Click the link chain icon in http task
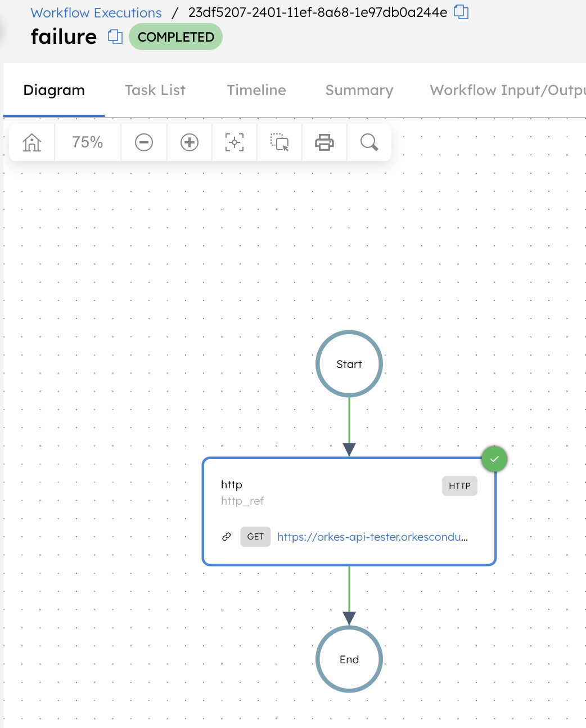The width and height of the screenshot is (586, 728). [x=227, y=537]
